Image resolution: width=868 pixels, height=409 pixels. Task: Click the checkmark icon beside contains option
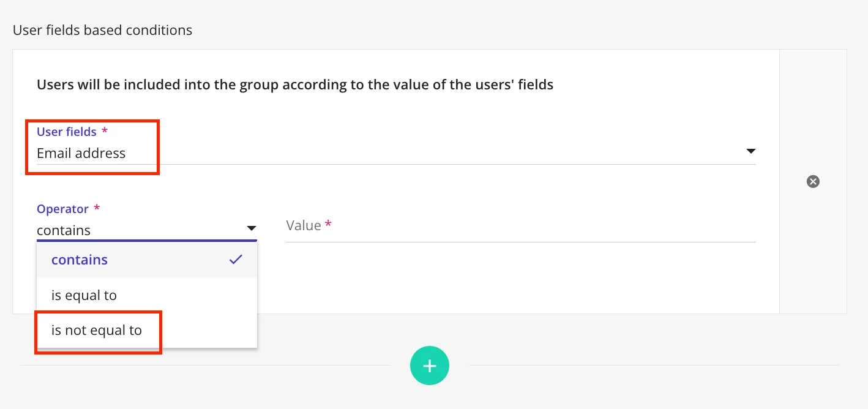pyautogui.click(x=236, y=260)
